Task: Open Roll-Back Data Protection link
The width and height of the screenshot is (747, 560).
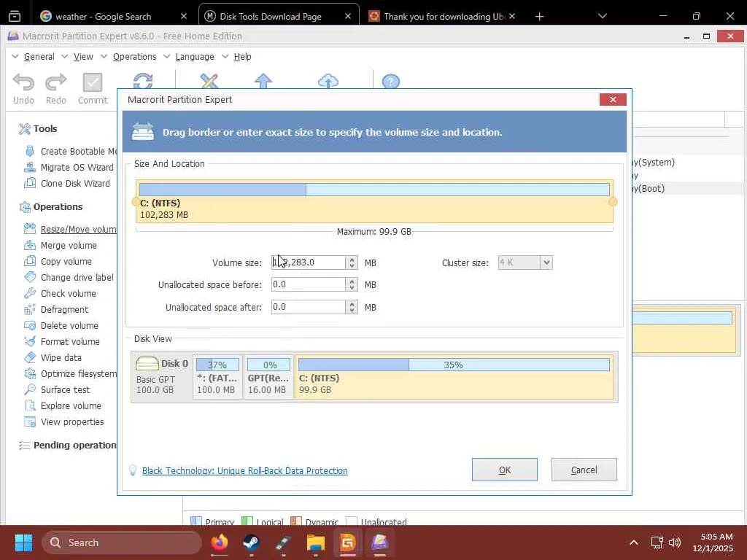Action: 245,471
